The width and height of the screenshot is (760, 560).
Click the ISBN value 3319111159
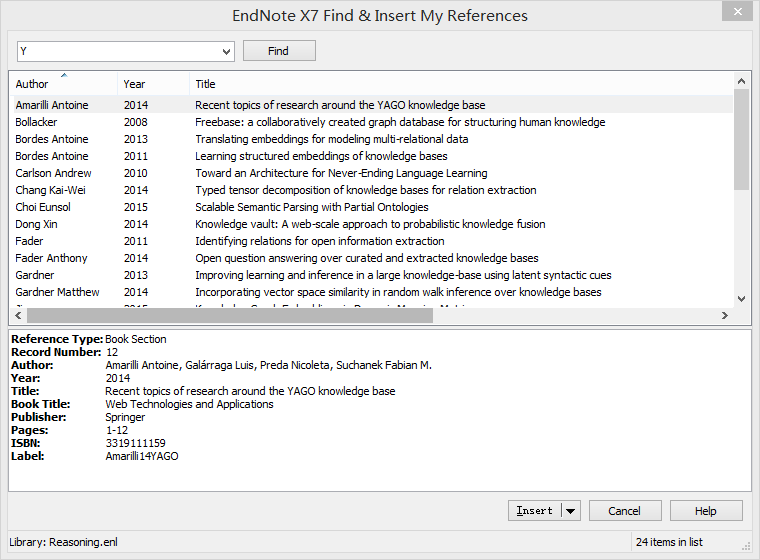(135, 443)
